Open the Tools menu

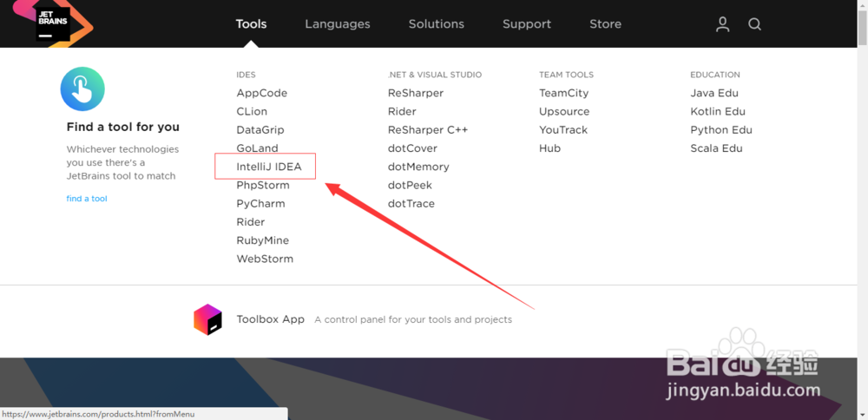(251, 23)
